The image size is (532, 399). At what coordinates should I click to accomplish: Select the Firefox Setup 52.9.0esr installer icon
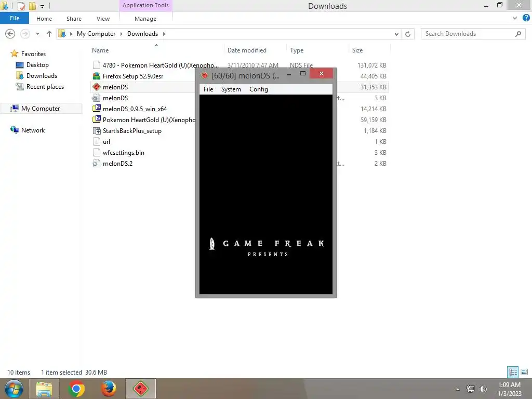[x=97, y=76]
